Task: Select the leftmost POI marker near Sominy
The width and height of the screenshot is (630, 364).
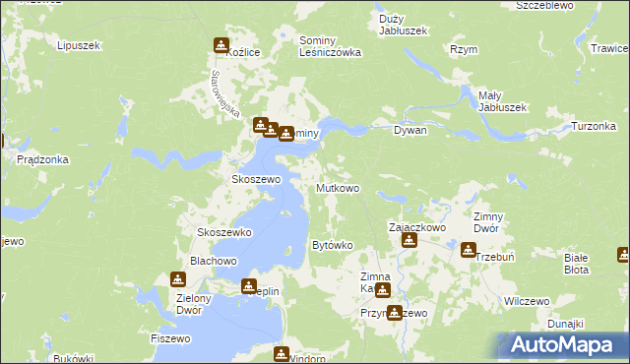Action: (x=261, y=125)
